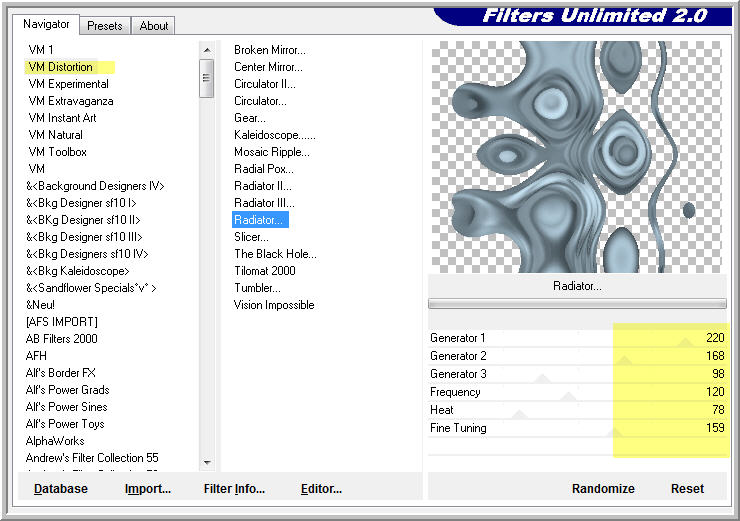
Task: Choose the Radiator III... filter
Action: pos(264,202)
